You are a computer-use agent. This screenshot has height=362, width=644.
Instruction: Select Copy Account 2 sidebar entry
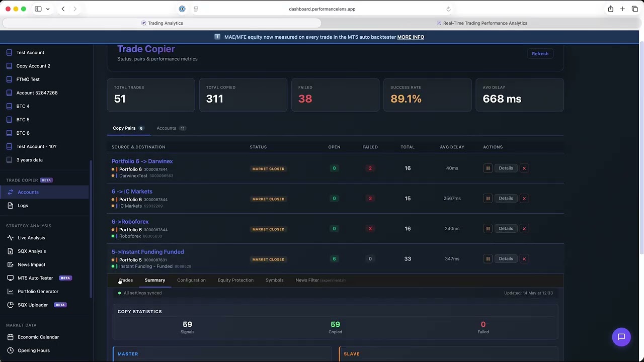33,66
